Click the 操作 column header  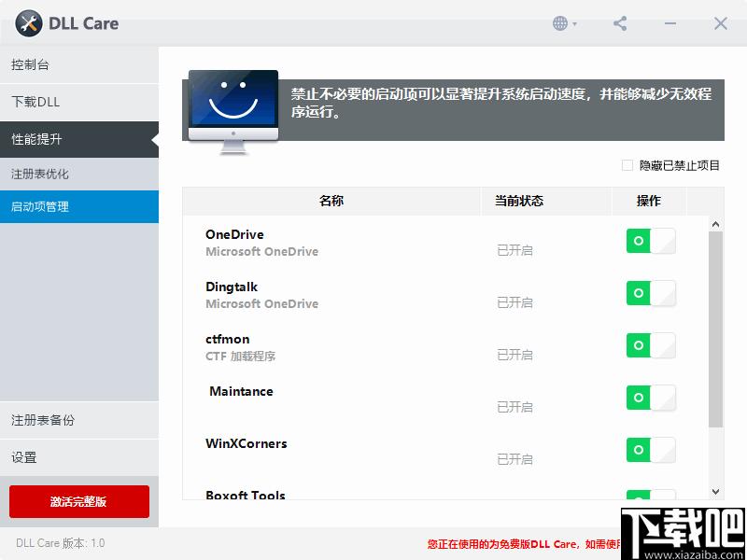point(649,201)
